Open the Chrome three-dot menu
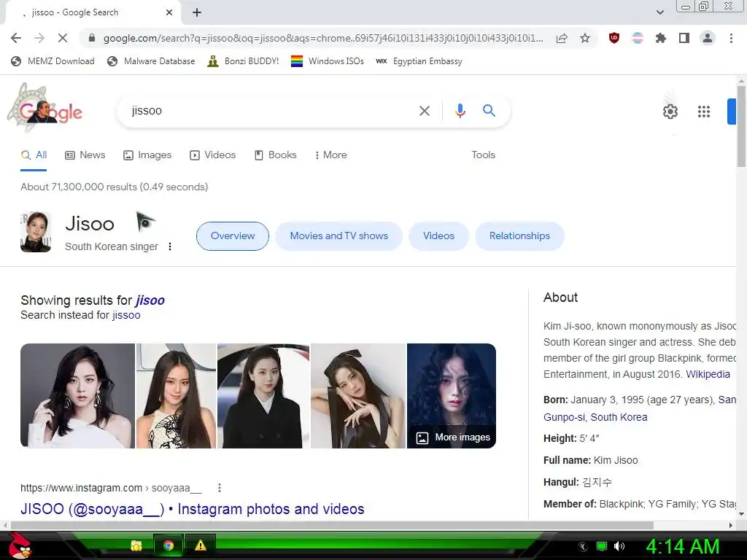This screenshot has height=560, width=747. click(731, 38)
